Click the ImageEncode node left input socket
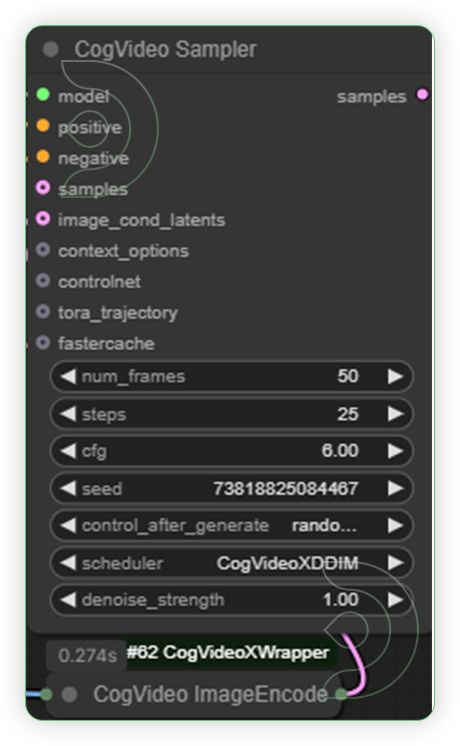 46,694
